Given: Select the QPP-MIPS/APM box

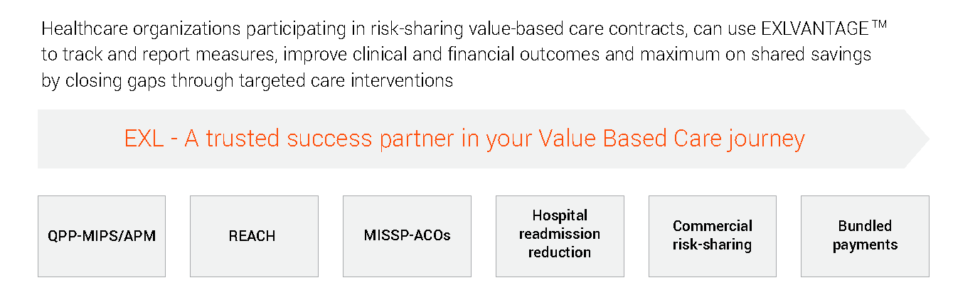Looking at the screenshot, I should (x=101, y=236).
